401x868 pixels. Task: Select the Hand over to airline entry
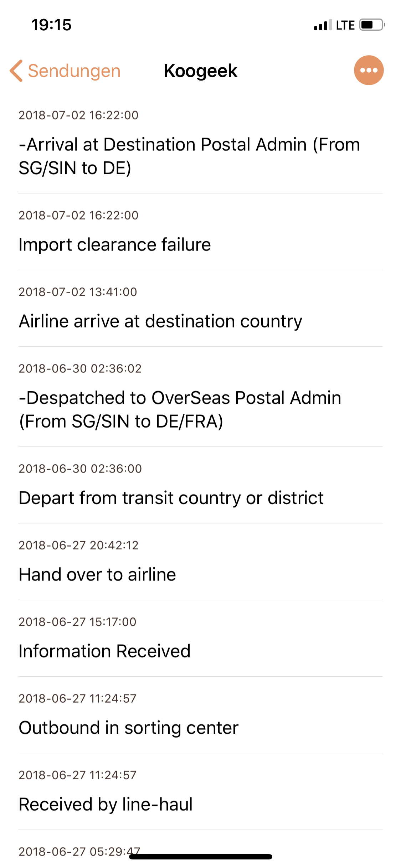97,575
